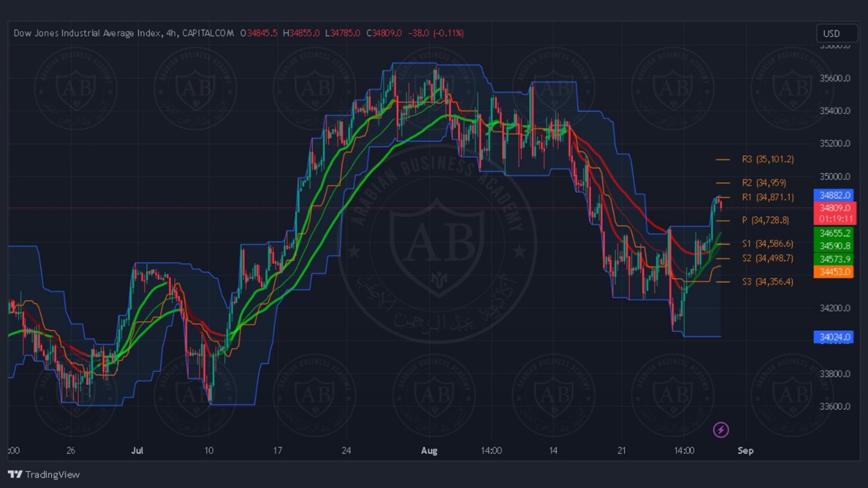Click the 35600.0 price axis label
This screenshot has height=488, width=868.
835,78
